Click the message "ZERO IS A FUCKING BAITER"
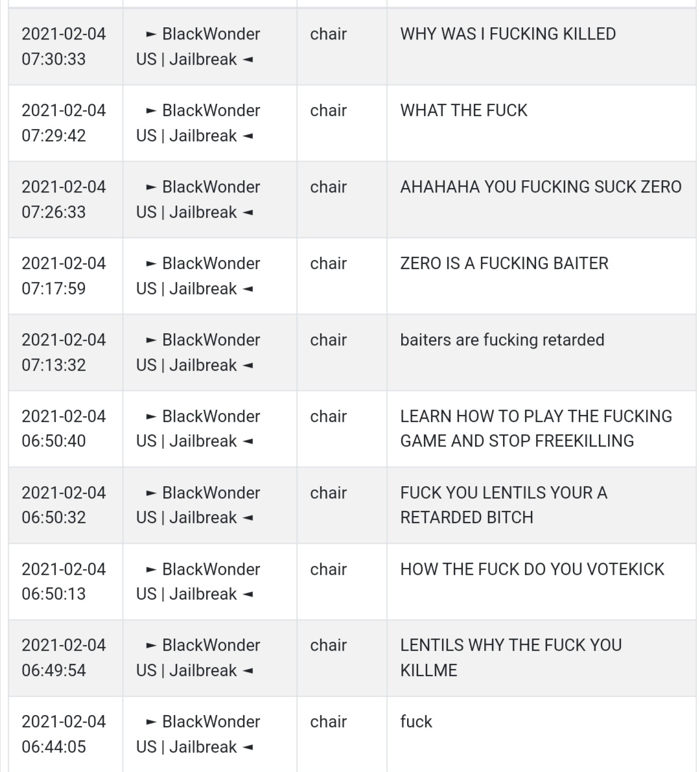Viewport: 700px width, 772px height. [x=504, y=263]
